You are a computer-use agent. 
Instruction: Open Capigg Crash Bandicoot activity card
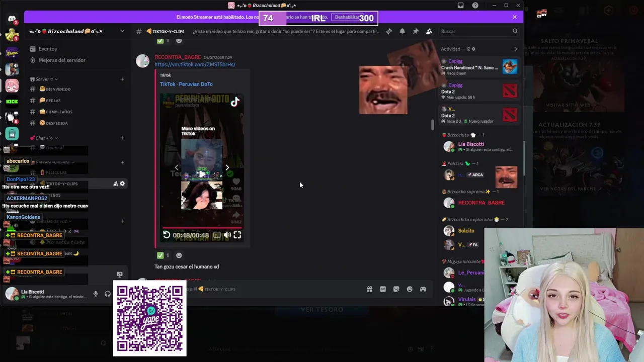[479, 67]
